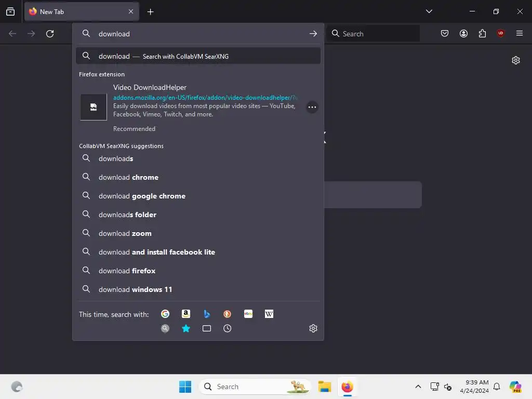This screenshot has width=532, height=399.
Task: Search in History with clock icon
Action: tap(228, 328)
